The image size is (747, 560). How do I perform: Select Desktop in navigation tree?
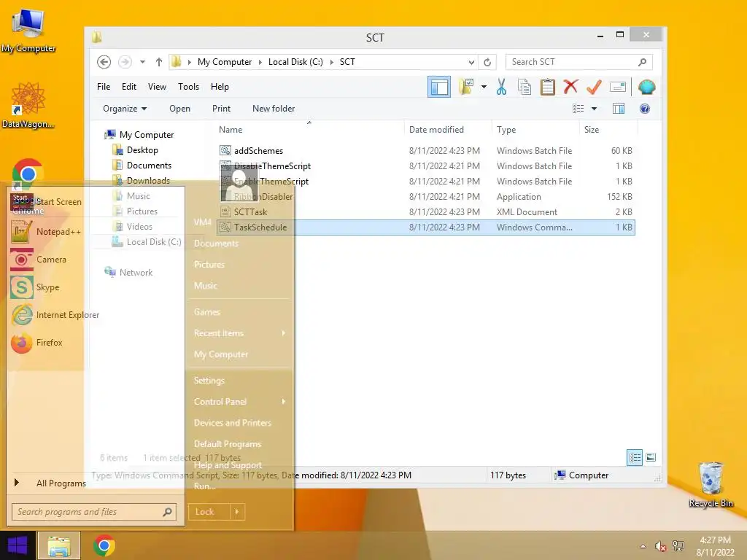tap(135, 150)
